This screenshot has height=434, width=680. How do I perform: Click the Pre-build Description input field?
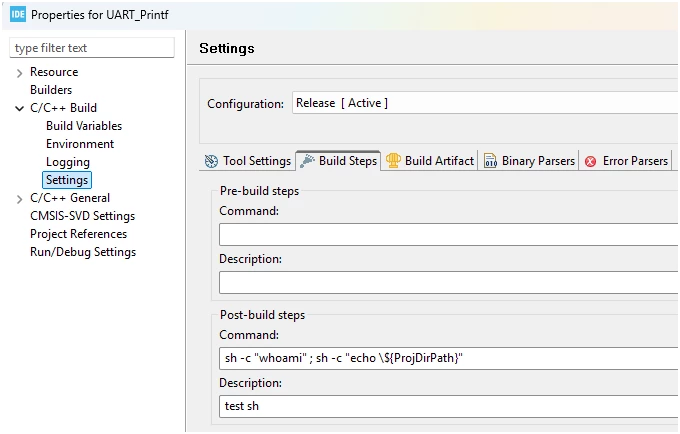[448, 283]
